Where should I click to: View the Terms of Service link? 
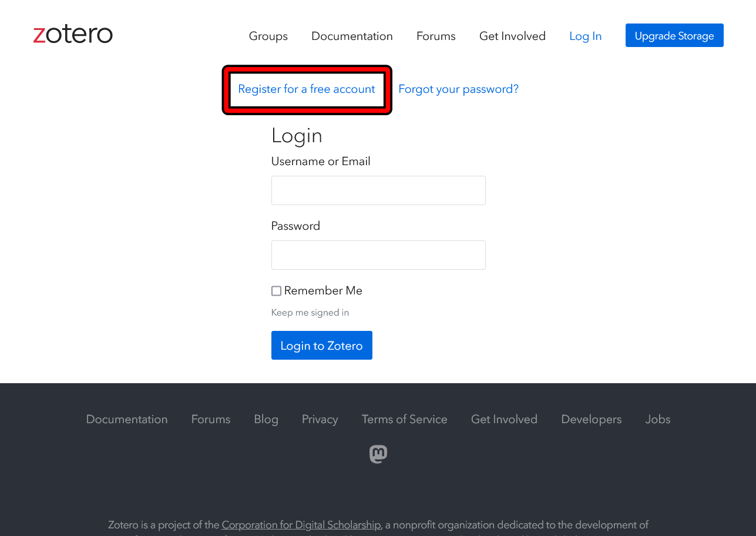pyautogui.click(x=404, y=419)
